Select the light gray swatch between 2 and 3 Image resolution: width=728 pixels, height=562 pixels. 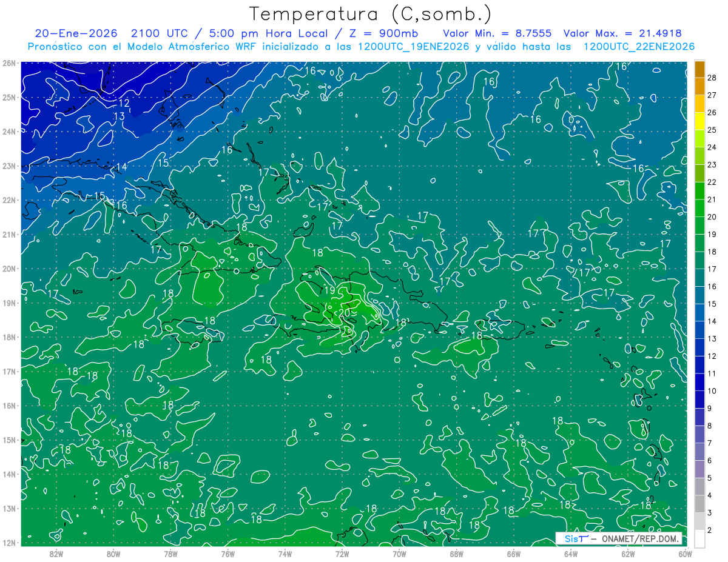coord(699,521)
